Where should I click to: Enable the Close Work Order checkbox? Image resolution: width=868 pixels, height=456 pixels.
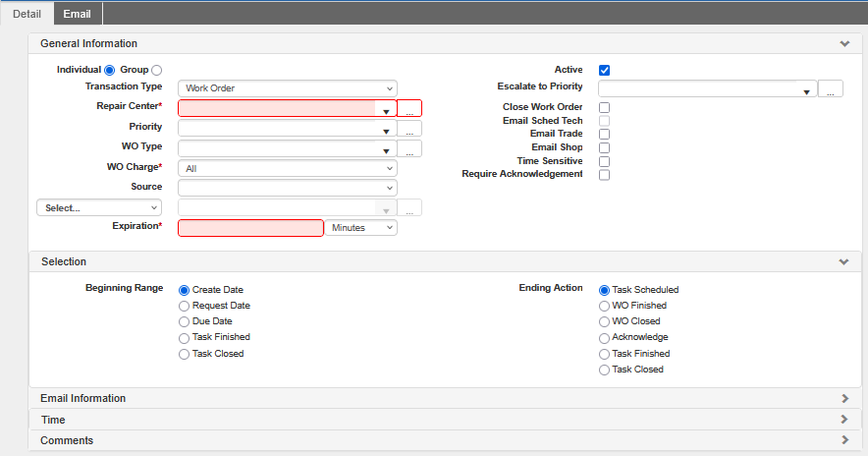coord(605,107)
